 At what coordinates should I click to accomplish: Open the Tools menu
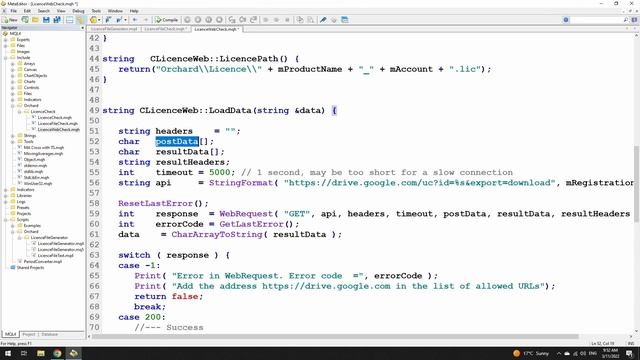click(96, 11)
